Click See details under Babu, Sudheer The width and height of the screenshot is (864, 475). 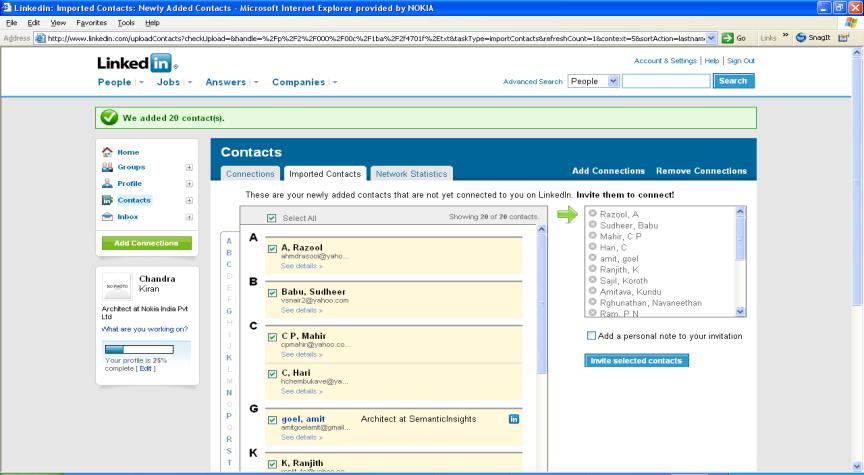[x=301, y=310]
